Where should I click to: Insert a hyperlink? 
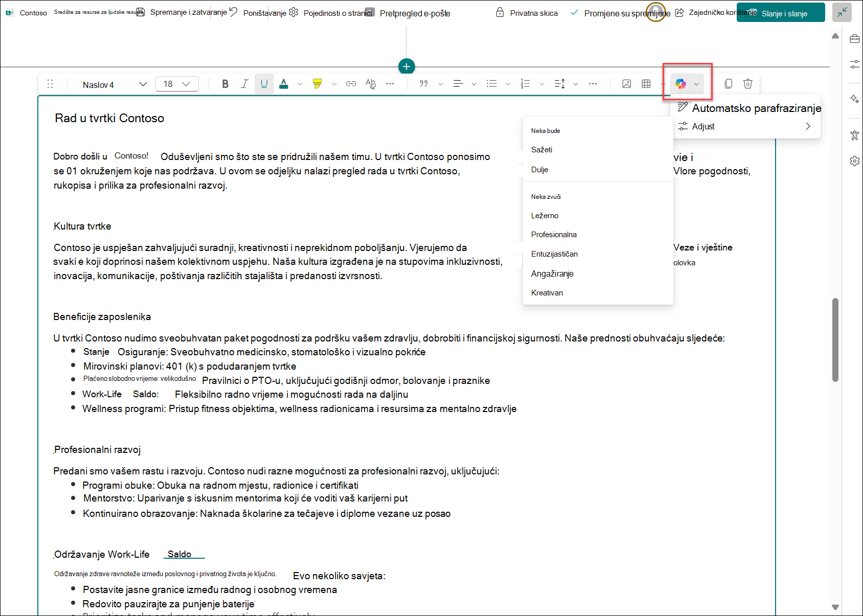[x=351, y=84]
